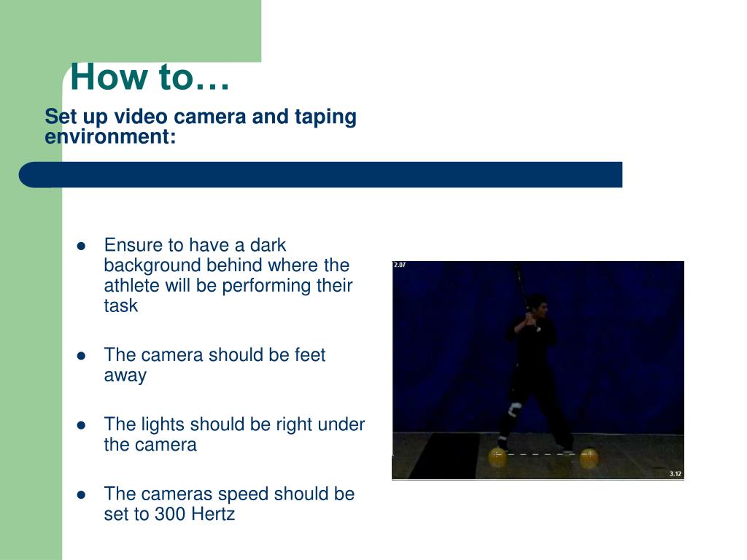The width and height of the screenshot is (747, 560).
Task: Click the right yellow marker circle
Action: click(x=589, y=458)
